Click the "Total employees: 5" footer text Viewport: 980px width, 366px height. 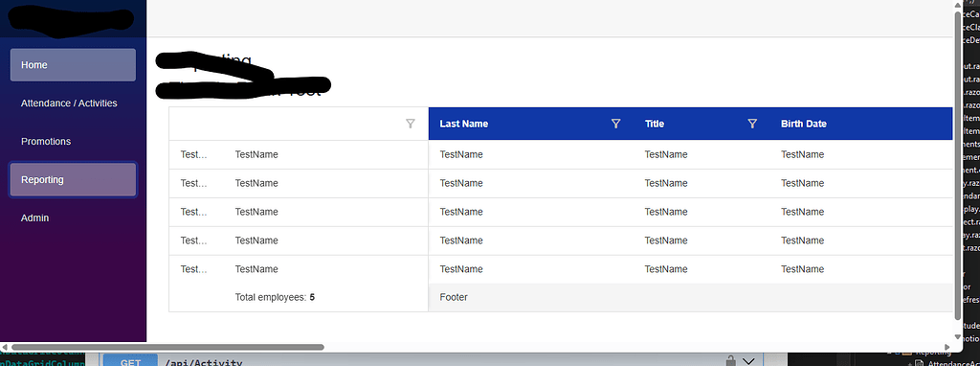(x=275, y=297)
